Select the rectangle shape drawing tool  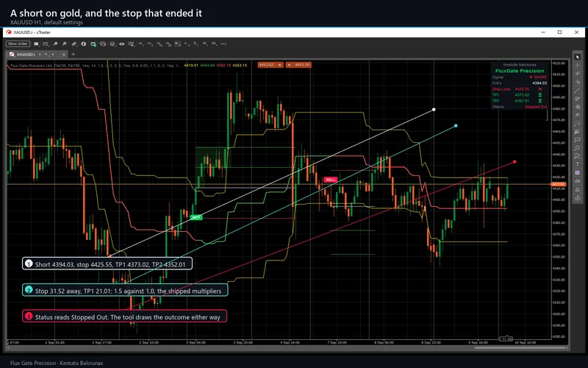click(x=578, y=139)
